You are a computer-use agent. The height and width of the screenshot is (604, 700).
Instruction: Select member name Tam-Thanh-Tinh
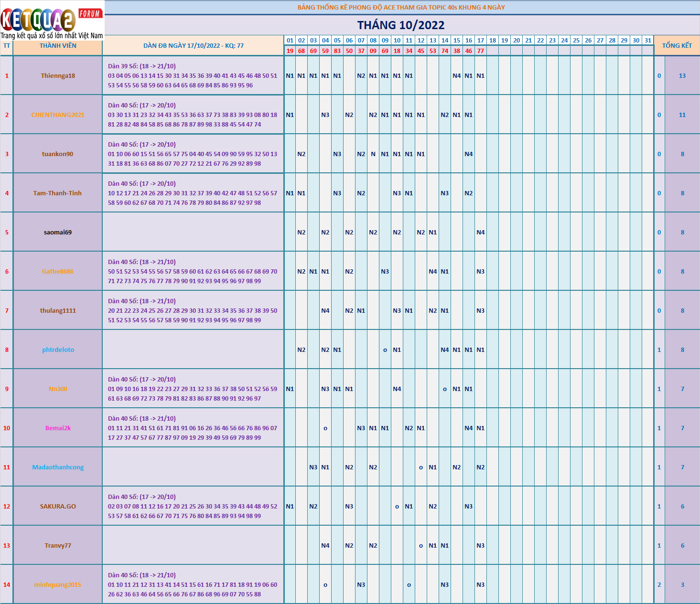coord(58,193)
